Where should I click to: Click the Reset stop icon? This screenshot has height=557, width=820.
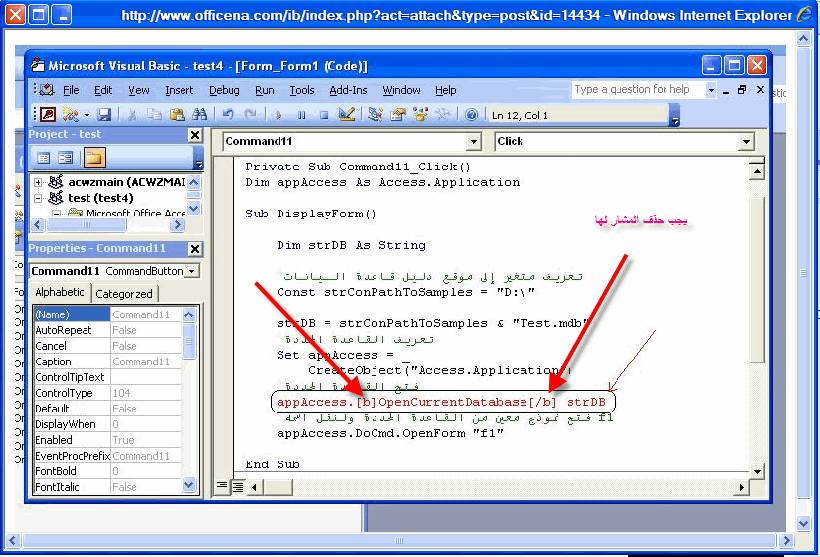point(324,115)
